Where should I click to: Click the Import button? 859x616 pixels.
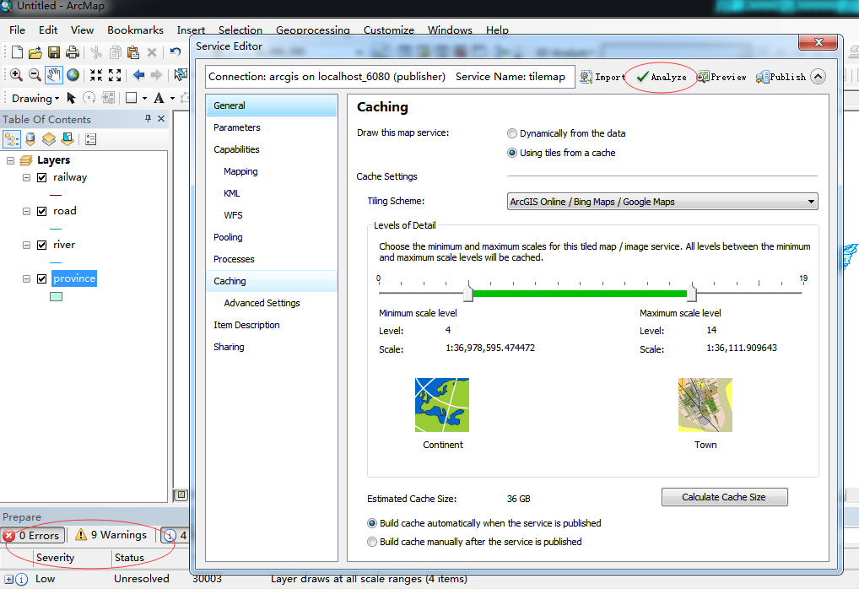pos(602,78)
